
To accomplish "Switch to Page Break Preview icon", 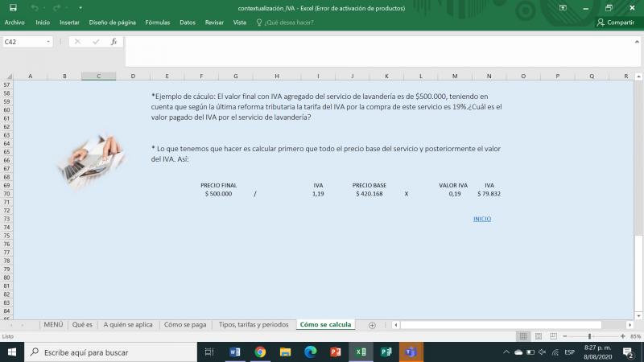I will (x=553, y=336).
